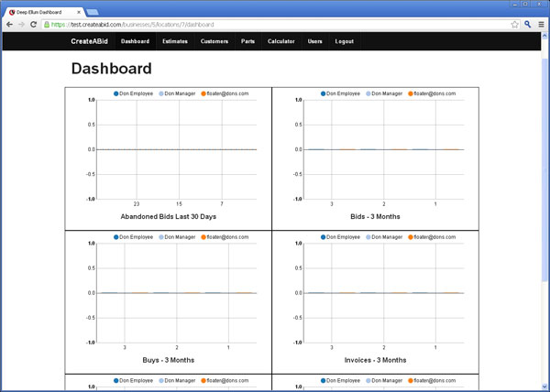Click the browser back arrow
Screen dimensions: 550x392
pos(9,25)
